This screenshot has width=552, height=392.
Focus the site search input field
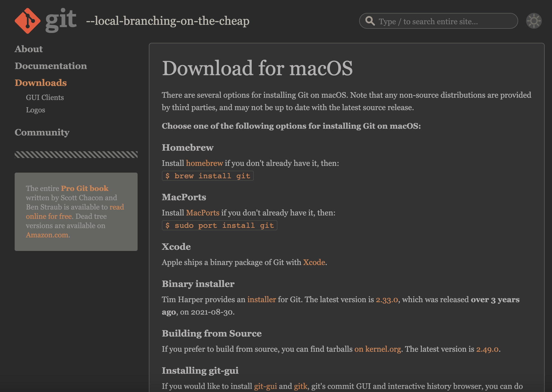[438, 21]
